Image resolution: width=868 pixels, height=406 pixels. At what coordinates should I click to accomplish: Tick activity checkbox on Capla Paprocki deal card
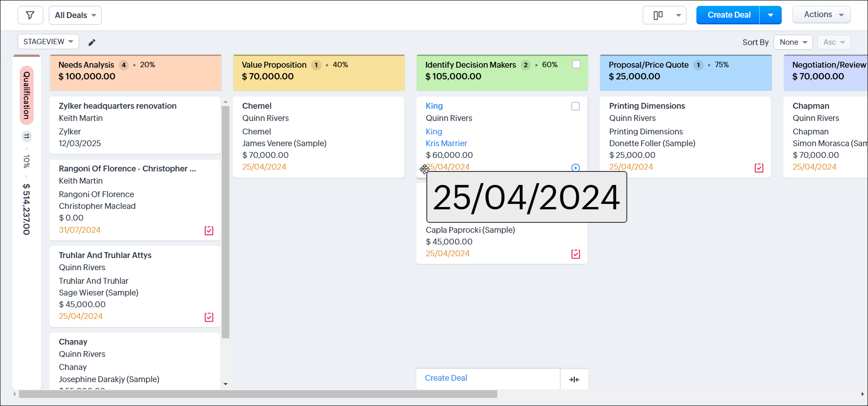pos(575,254)
